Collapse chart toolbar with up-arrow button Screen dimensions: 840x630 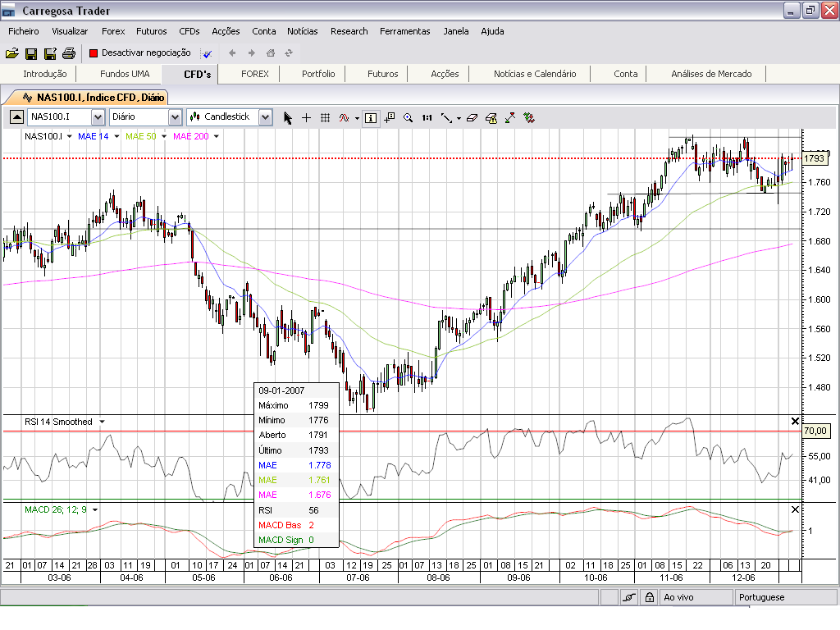[16, 117]
